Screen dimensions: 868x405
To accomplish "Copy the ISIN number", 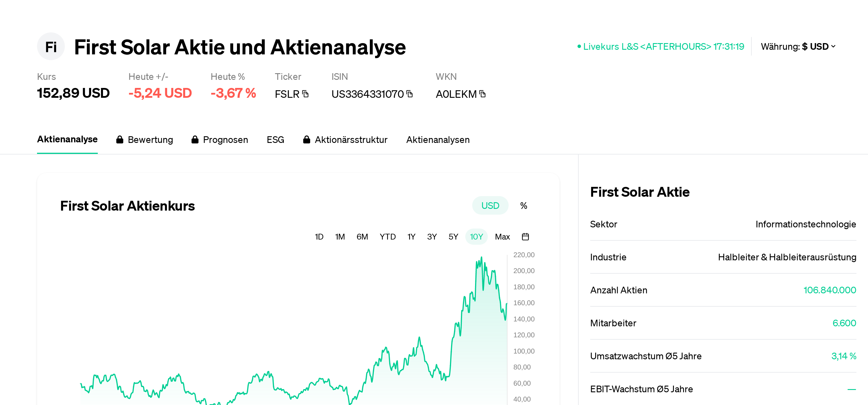I will [x=409, y=94].
